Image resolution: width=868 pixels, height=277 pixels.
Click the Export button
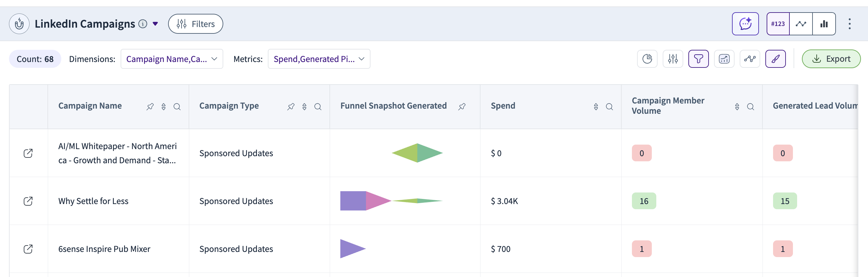pos(831,59)
